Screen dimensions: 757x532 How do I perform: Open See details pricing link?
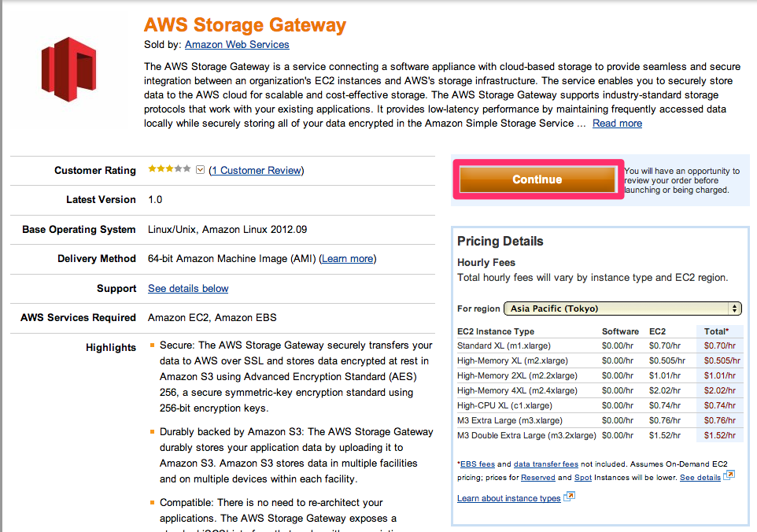[700, 478]
